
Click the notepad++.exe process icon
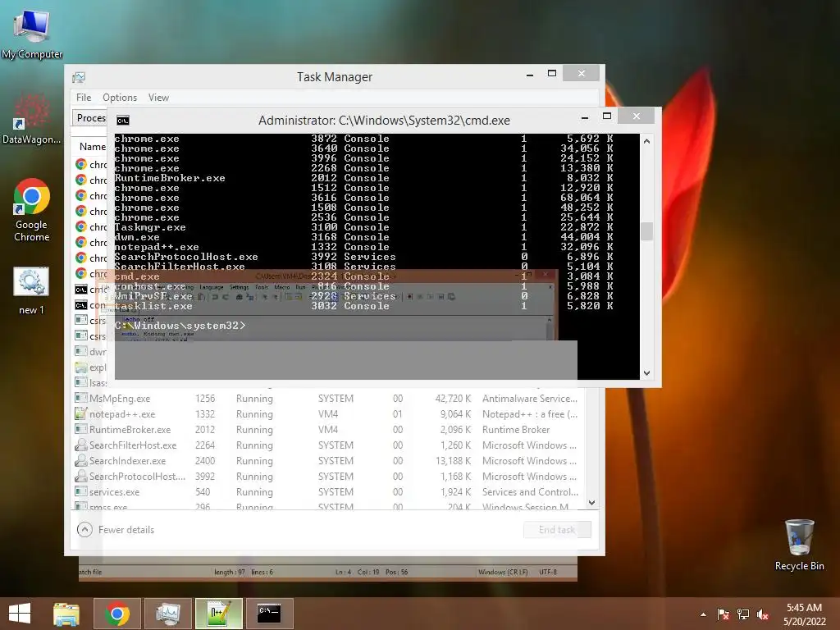tap(81, 413)
